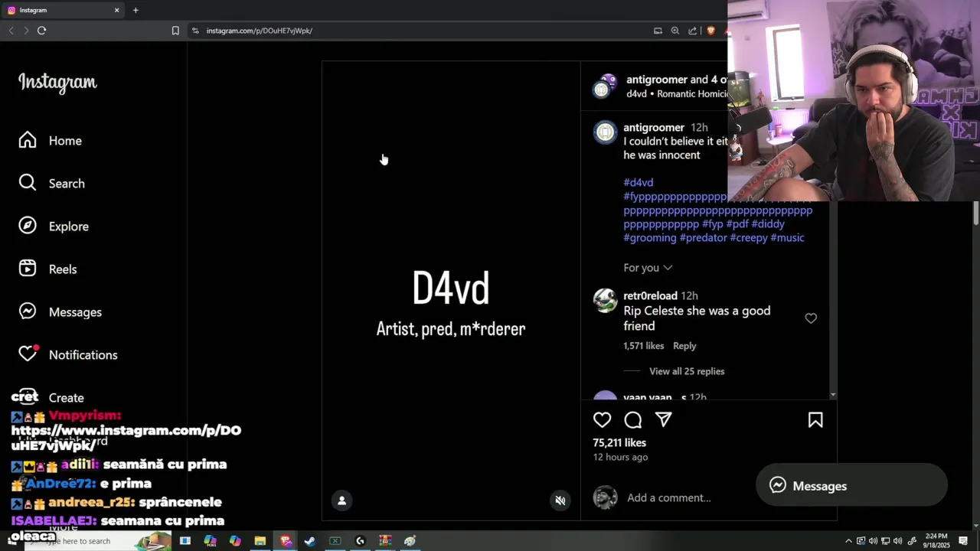This screenshot has height=551, width=980.
Task: Expand View all 25 replies
Action: pos(687,371)
